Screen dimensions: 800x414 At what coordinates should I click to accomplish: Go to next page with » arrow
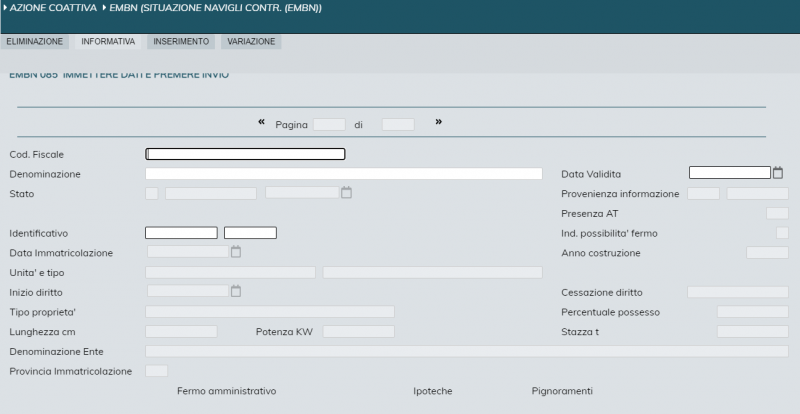click(438, 122)
